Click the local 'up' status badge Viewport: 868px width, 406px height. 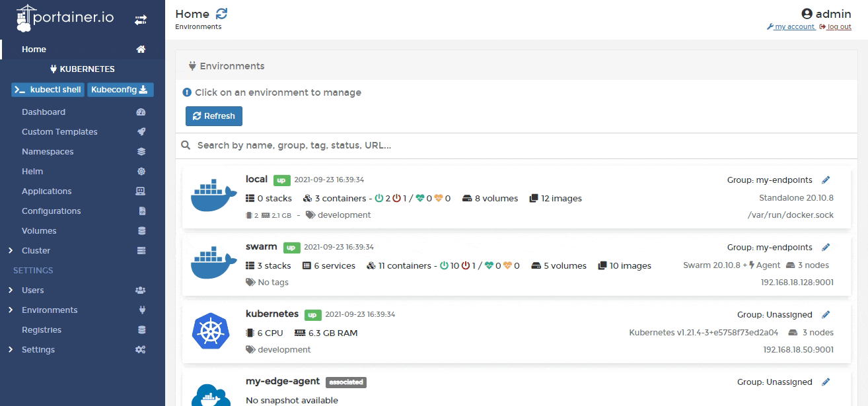tap(282, 180)
